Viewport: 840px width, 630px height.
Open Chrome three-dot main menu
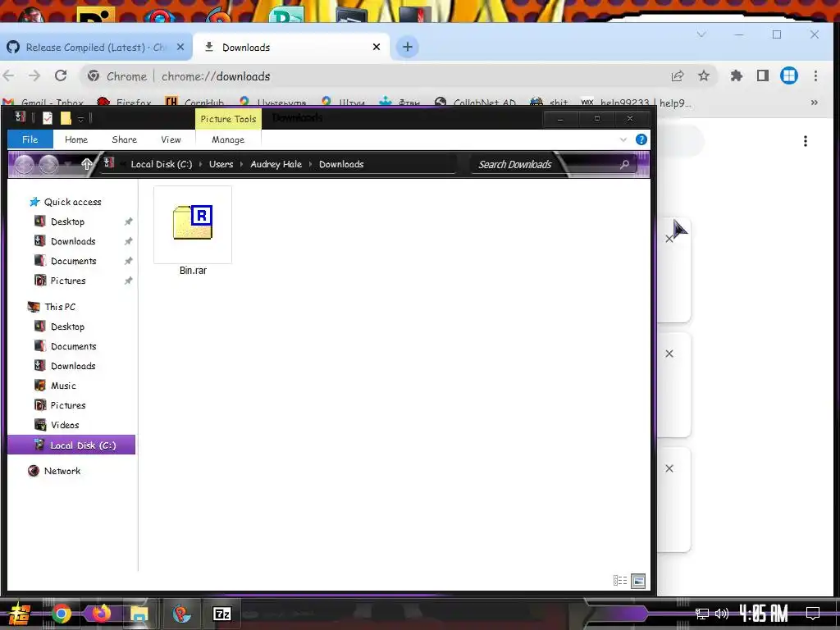(816, 76)
